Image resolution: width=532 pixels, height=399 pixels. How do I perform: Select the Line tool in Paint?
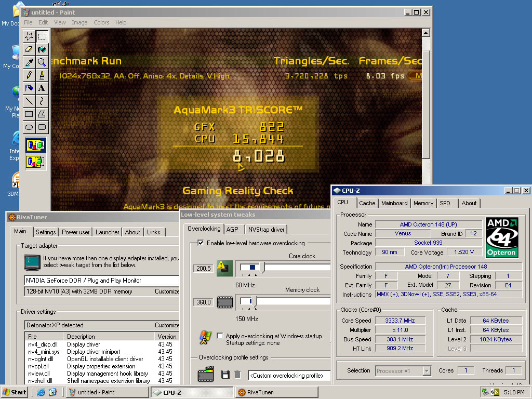[x=29, y=101]
